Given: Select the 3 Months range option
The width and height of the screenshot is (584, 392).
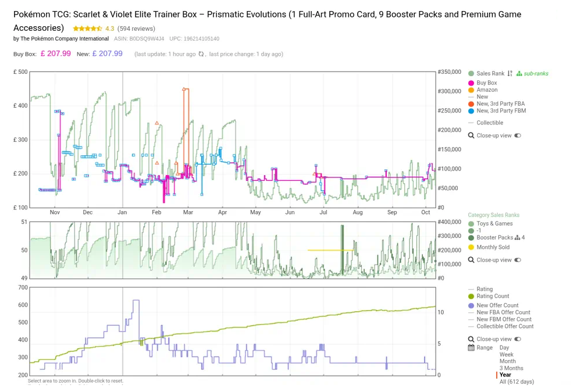Looking at the screenshot, I should pyautogui.click(x=511, y=368).
